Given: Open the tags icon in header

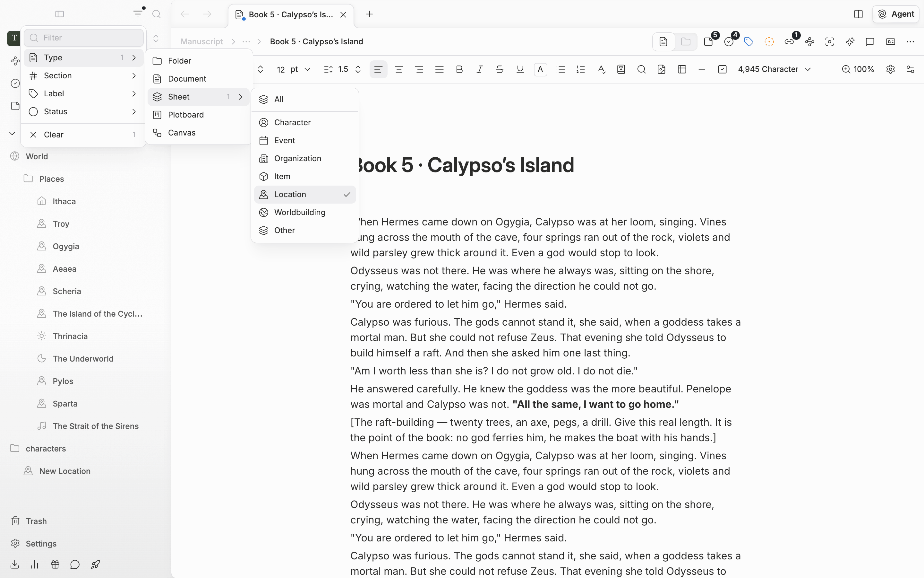Looking at the screenshot, I should tap(749, 42).
